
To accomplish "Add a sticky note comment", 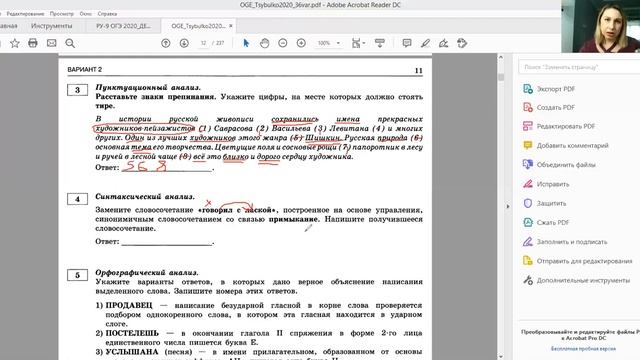I will (x=407, y=43).
